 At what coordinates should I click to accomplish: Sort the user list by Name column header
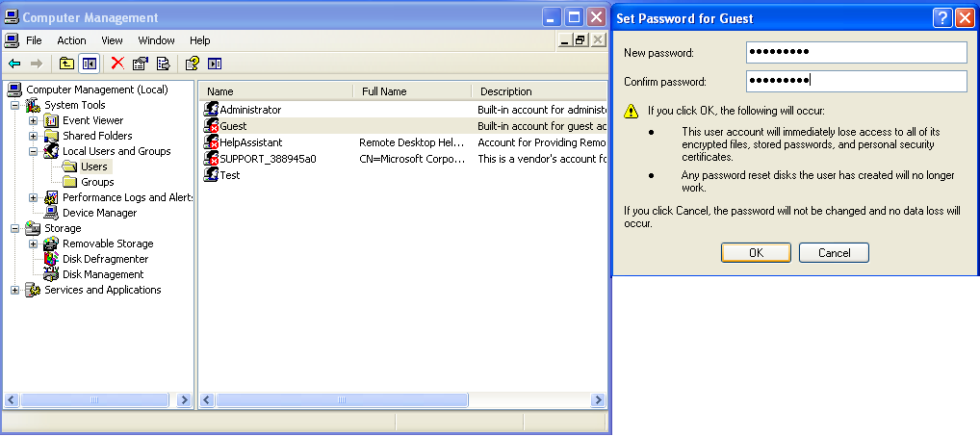[x=276, y=91]
